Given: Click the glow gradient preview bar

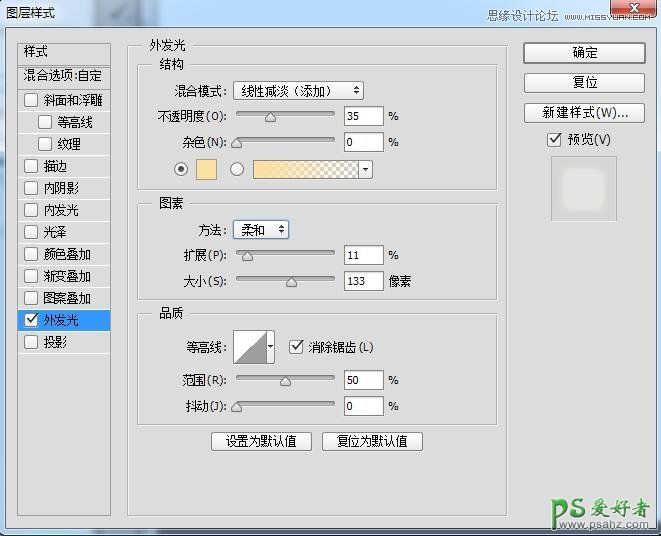Looking at the screenshot, I should pos(306,170).
